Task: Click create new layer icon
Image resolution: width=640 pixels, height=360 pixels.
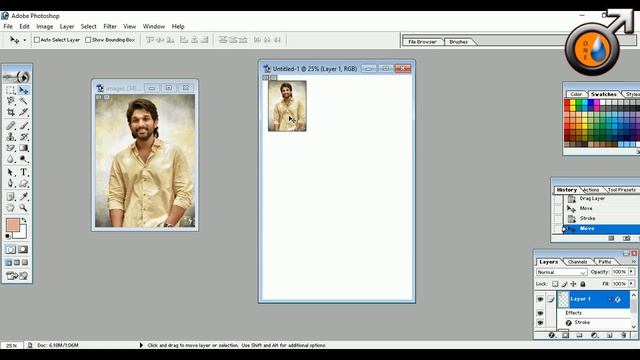Action: point(609,335)
